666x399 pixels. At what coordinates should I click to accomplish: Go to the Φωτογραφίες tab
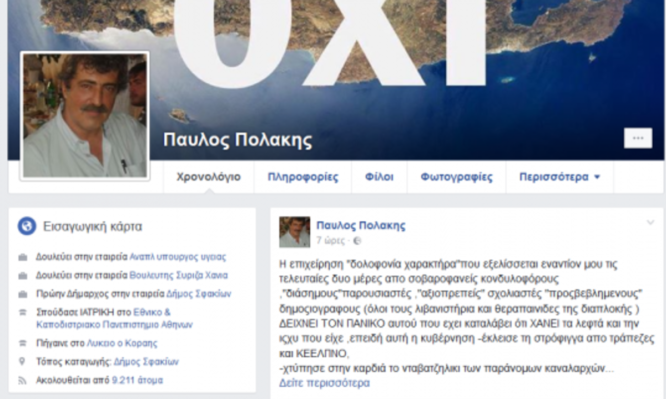pyautogui.click(x=457, y=177)
